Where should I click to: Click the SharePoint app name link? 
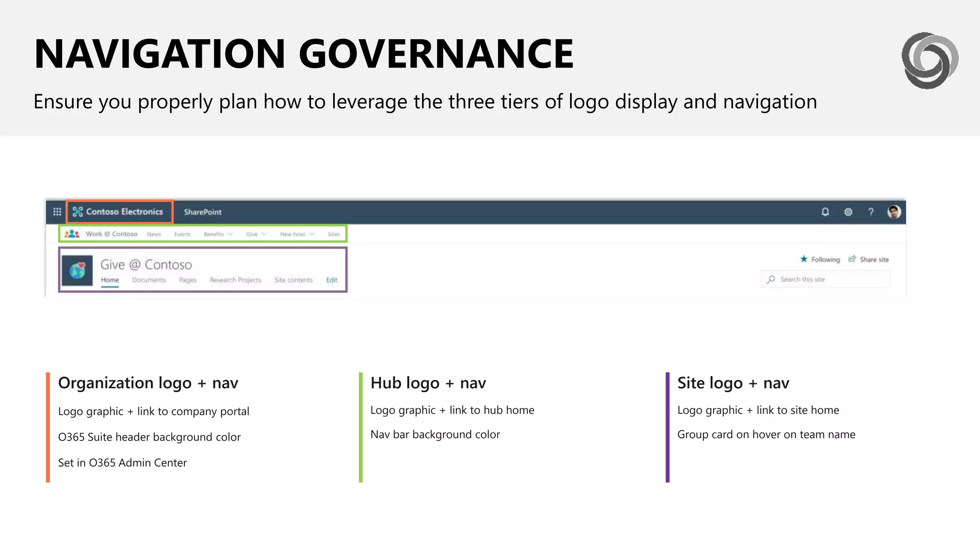coord(202,212)
